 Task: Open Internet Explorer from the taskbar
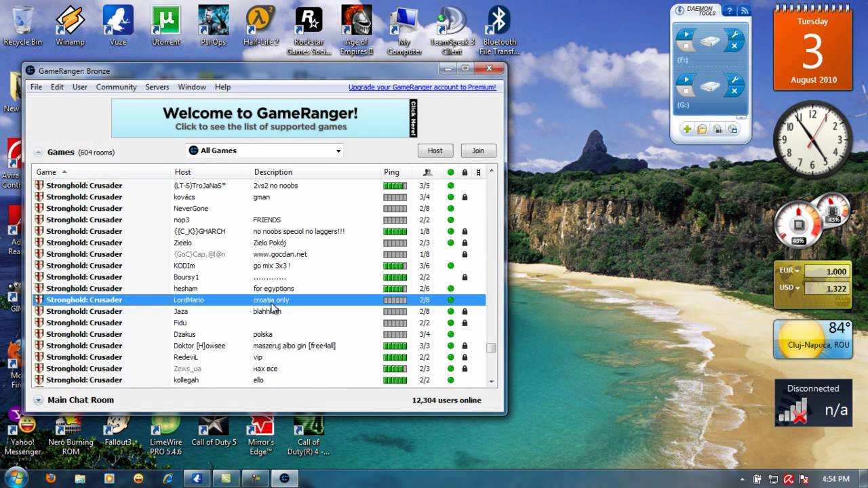[x=167, y=478]
